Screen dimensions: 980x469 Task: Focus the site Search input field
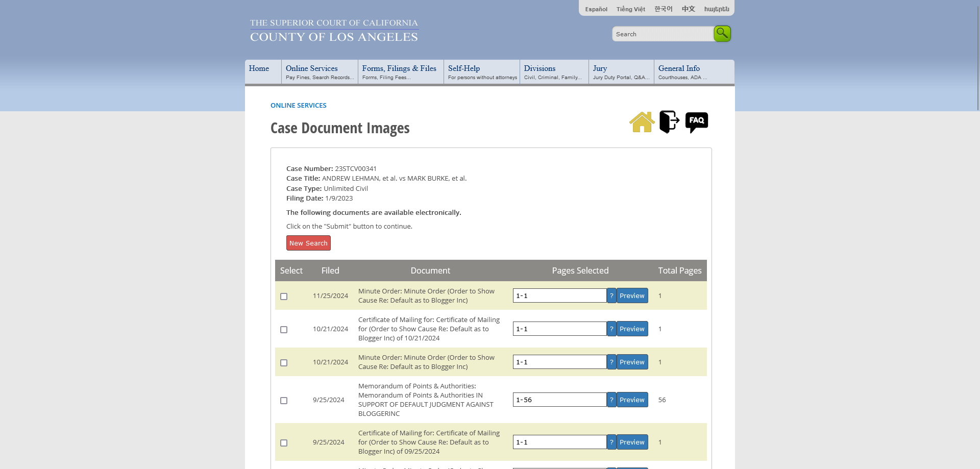663,34
